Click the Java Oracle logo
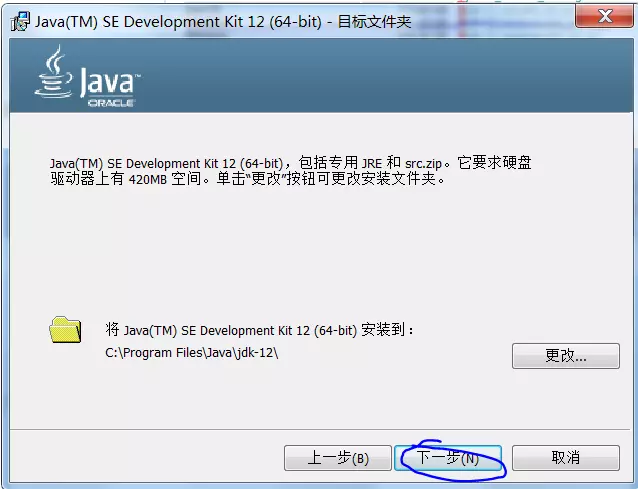 click(88, 77)
